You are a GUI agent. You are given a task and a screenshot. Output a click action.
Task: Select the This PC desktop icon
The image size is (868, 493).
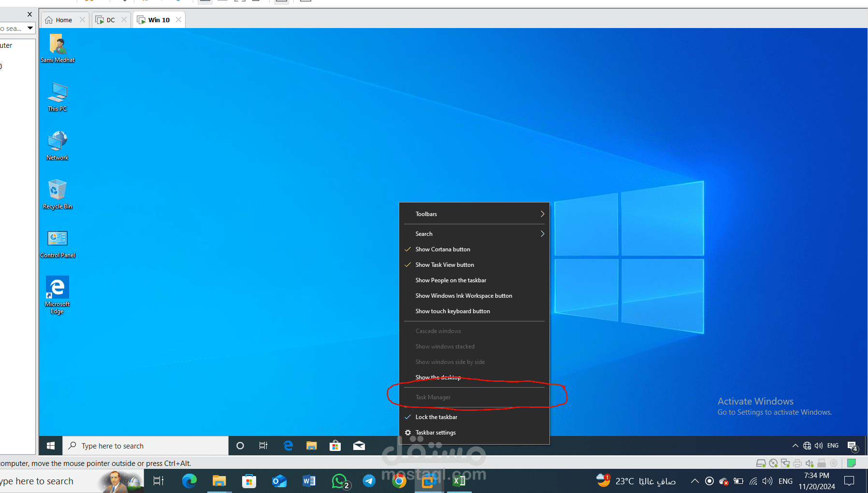pos(58,97)
